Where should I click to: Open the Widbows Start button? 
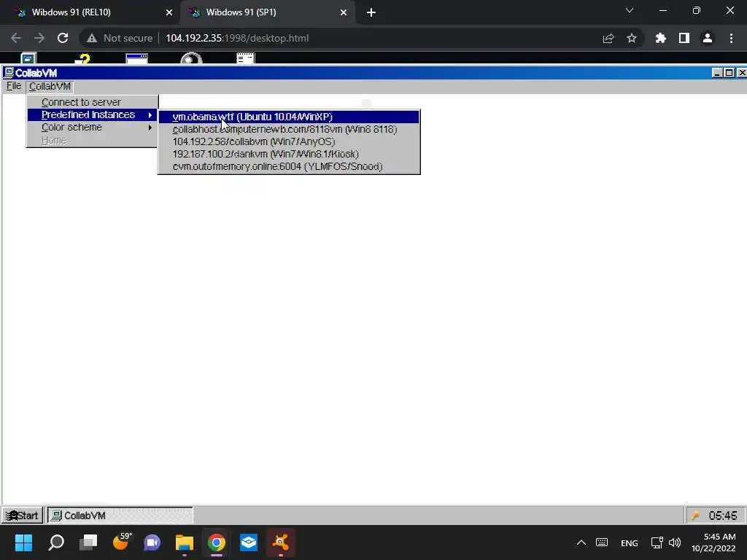(x=22, y=516)
